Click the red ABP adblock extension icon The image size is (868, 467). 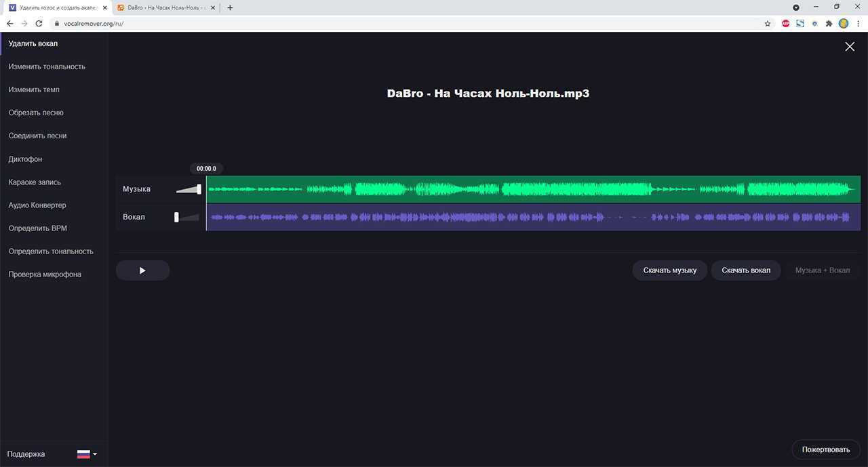pos(786,23)
